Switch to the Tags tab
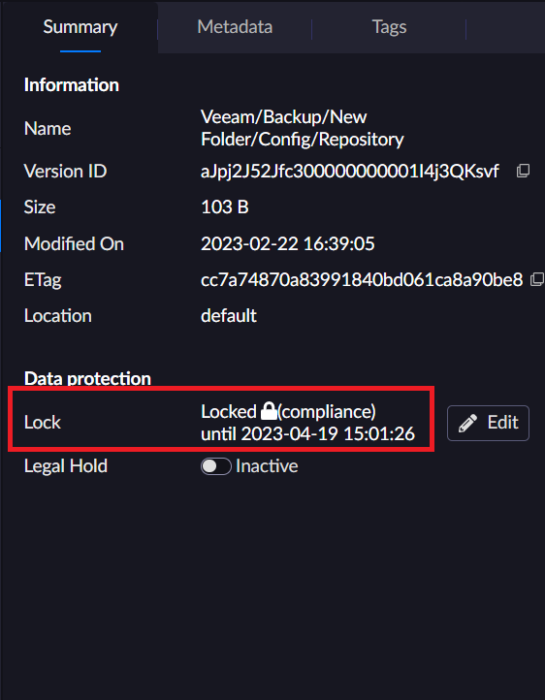The width and height of the screenshot is (545, 700). click(389, 27)
